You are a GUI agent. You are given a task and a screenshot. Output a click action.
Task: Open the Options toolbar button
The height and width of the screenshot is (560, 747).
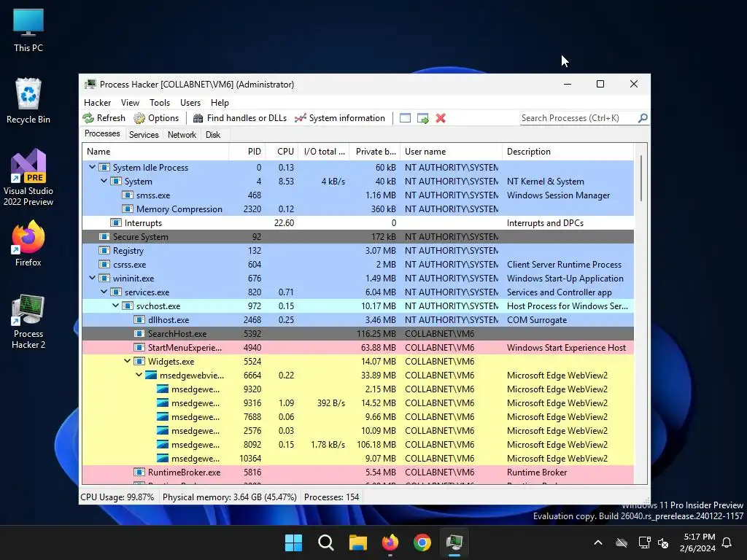(x=156, y=118)
